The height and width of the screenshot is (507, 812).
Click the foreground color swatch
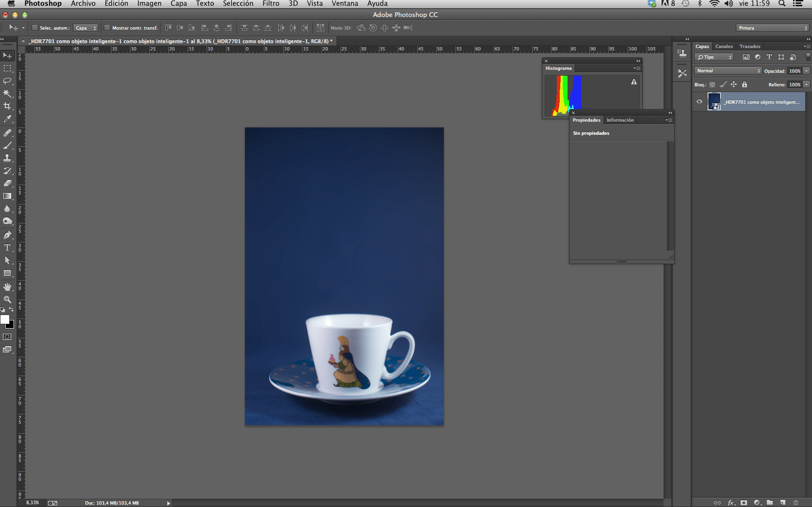click(x=5, y=319)
